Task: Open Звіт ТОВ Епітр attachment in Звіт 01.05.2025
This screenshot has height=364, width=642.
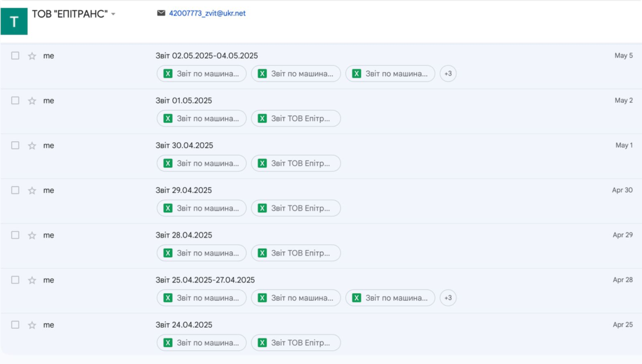Action: point(296,118)
